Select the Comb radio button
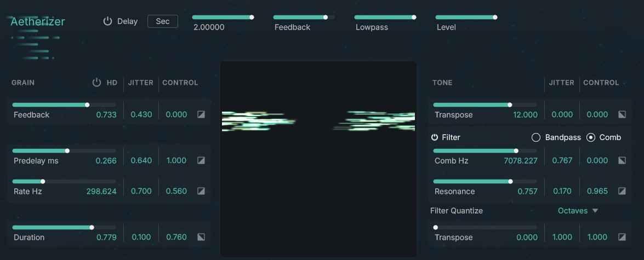Screen dimensions: 644x260 pyautogui.click(x=591, y=137)
